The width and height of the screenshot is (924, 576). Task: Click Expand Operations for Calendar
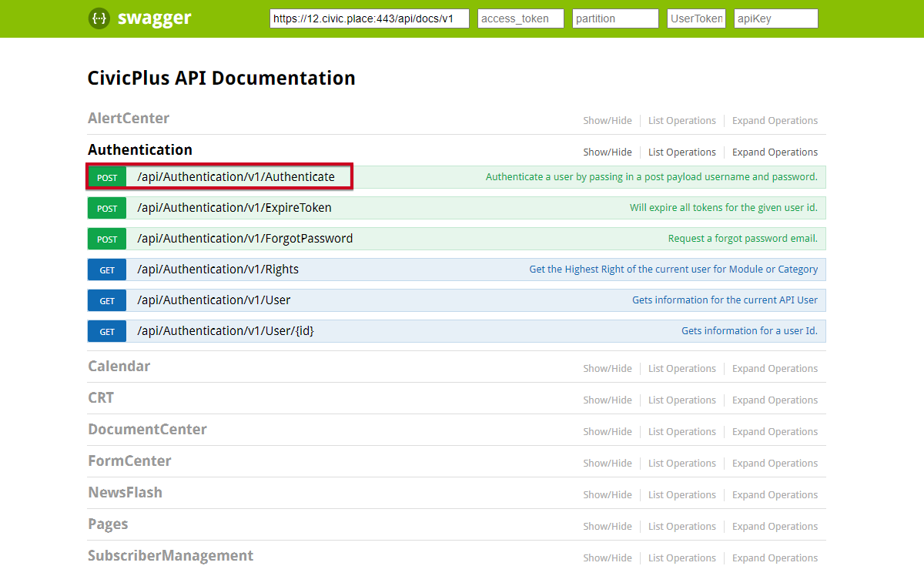pos(775,369)
